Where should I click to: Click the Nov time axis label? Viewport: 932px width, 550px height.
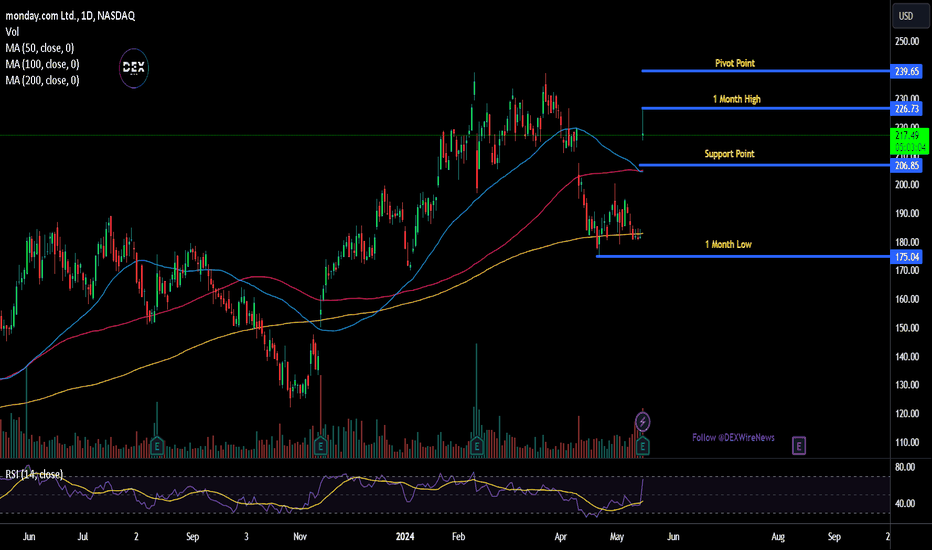(300, 536)
